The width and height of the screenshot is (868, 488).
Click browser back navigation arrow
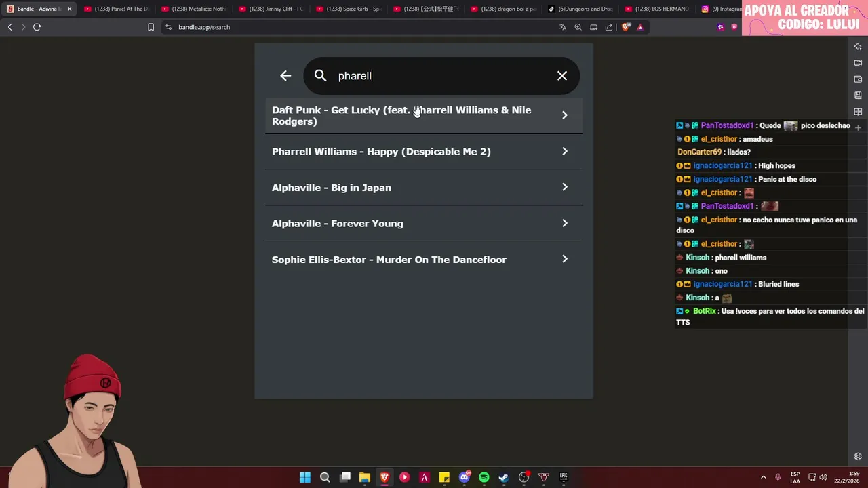(x=9, y=27)
